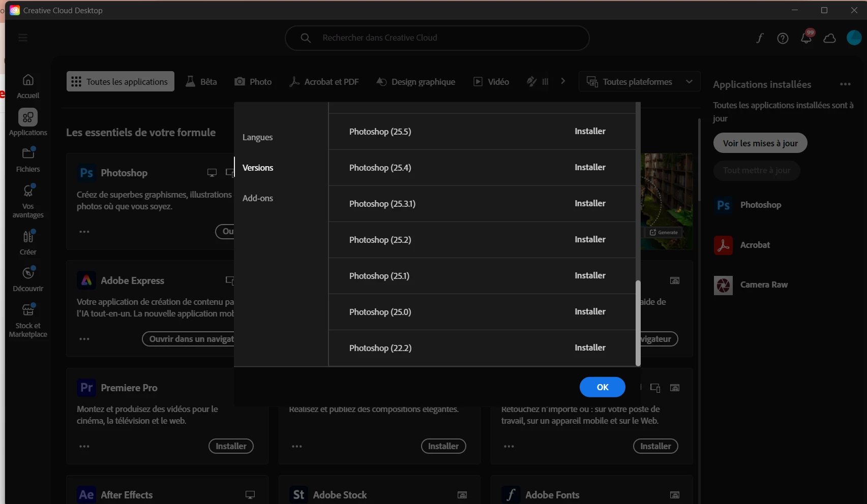
Task: Select Toutes les applications tab
Action: [x=121, y=81]
